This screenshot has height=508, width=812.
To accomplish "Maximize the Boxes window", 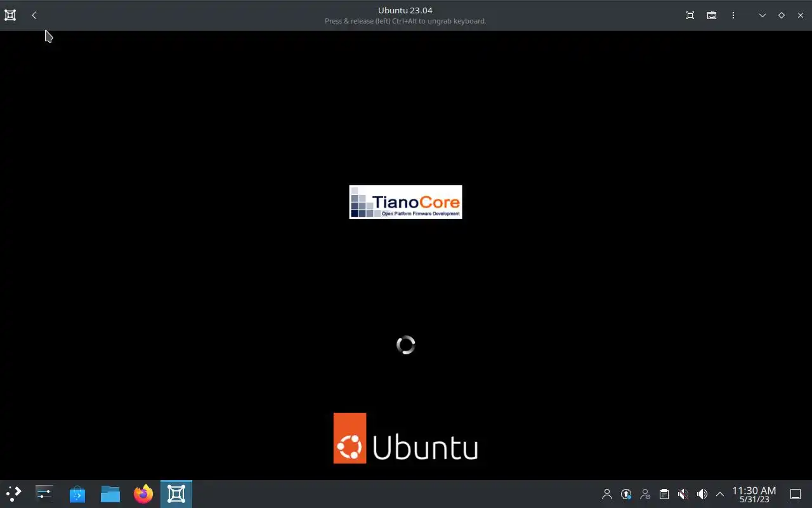I will coord(782,15).
